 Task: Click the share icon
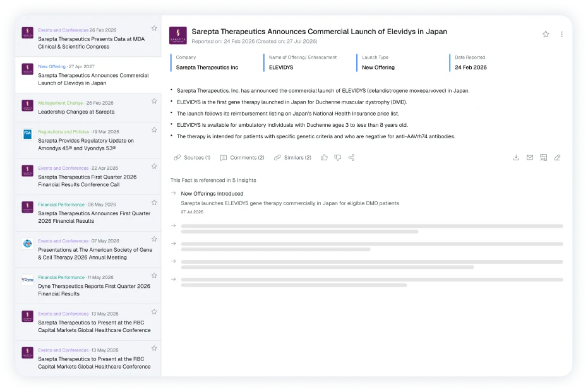351,157
